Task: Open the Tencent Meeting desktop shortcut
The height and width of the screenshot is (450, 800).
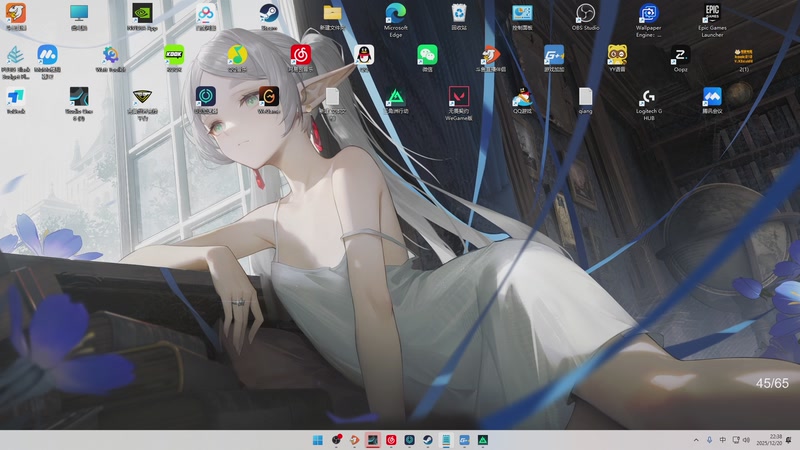Action: point(712,100)
